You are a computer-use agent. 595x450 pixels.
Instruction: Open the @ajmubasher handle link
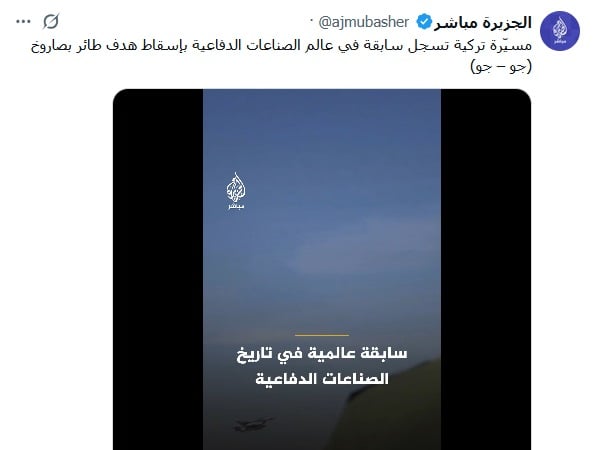364,22
